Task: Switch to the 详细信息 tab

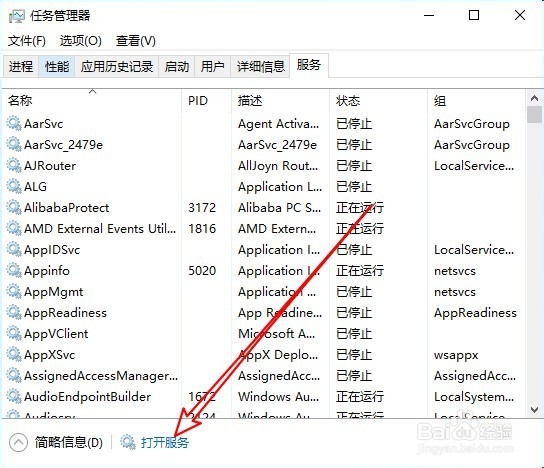Action: 260,66
